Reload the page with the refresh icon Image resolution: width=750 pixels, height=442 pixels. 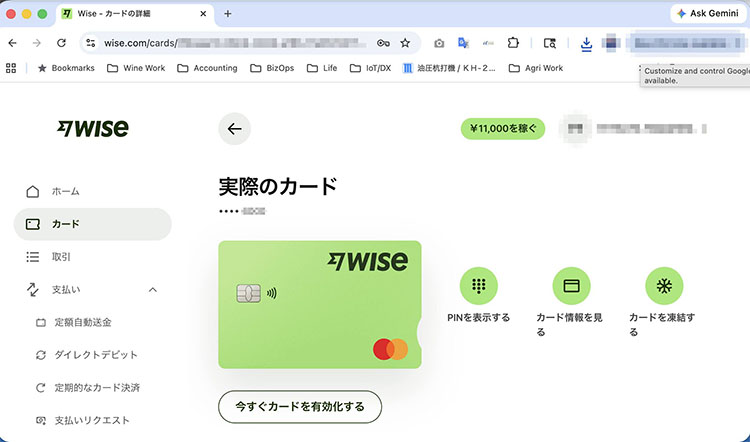(x=61, y=43)
